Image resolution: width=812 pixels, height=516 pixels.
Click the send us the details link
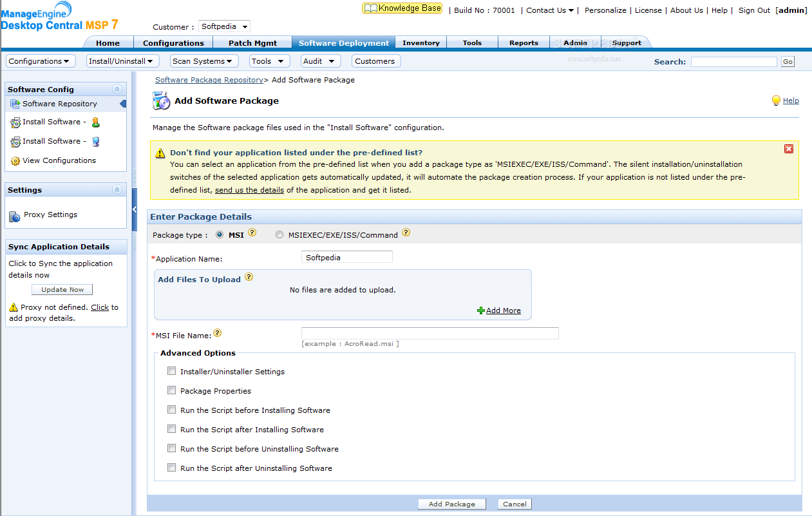point(249,190)
